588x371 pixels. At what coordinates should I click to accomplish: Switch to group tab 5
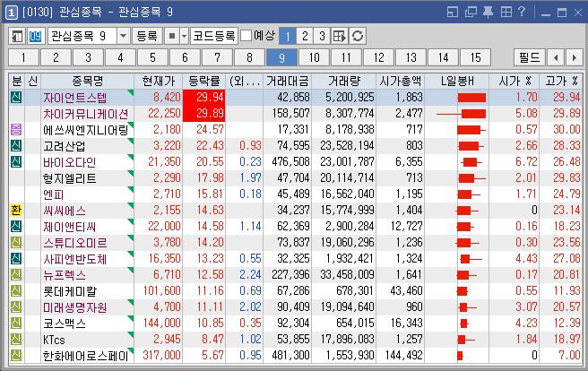pos(152,57)
